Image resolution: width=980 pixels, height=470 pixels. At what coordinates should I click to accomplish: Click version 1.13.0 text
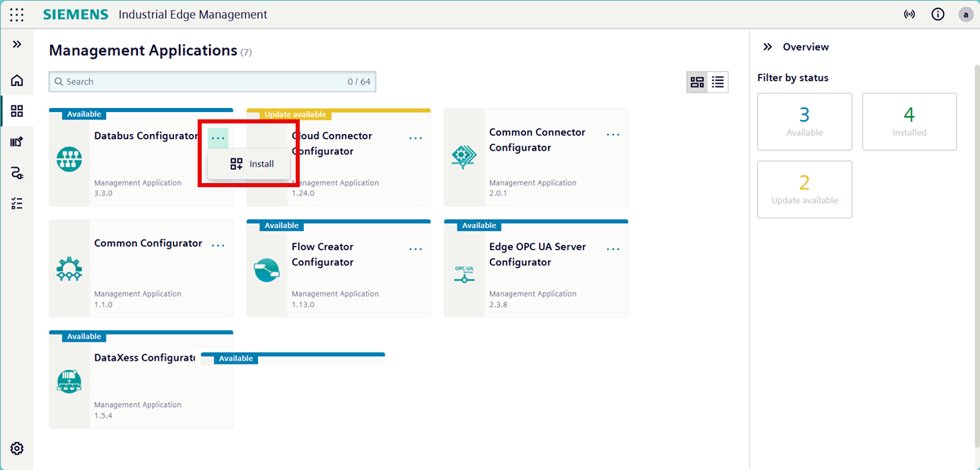click(303, 305)
